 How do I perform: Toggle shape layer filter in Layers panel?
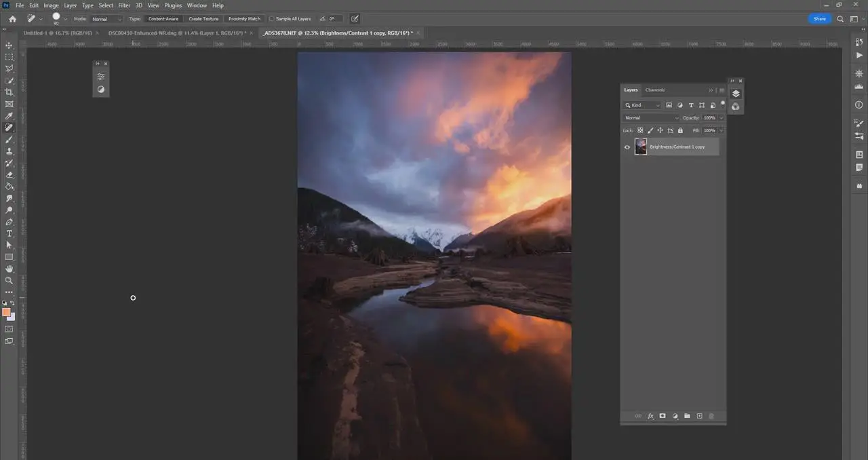tap(702, 105)
